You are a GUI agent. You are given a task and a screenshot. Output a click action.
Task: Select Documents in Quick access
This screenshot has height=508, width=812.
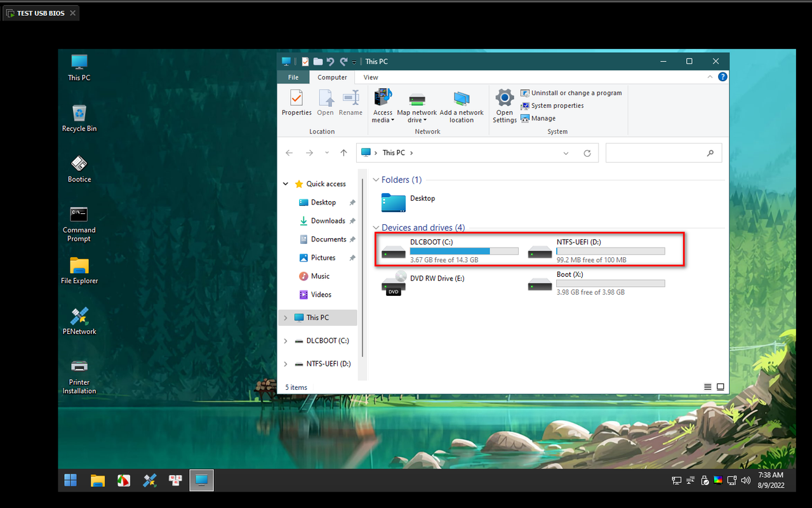click(x=328, y=239)
